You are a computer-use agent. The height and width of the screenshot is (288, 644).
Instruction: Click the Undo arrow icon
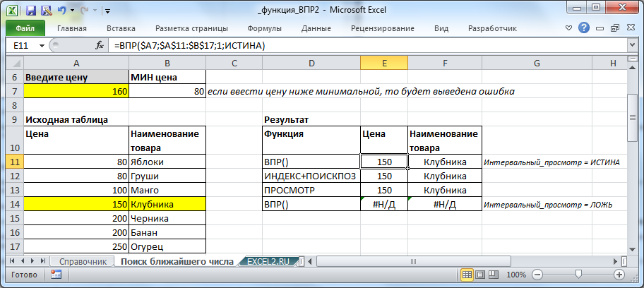64,11
